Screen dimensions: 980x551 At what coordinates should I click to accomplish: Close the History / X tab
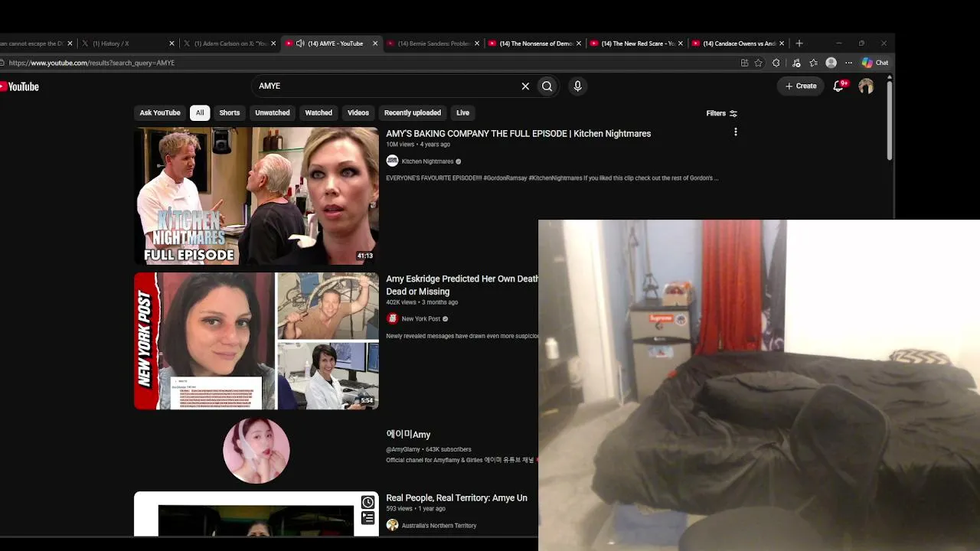[x=171, y=44]
